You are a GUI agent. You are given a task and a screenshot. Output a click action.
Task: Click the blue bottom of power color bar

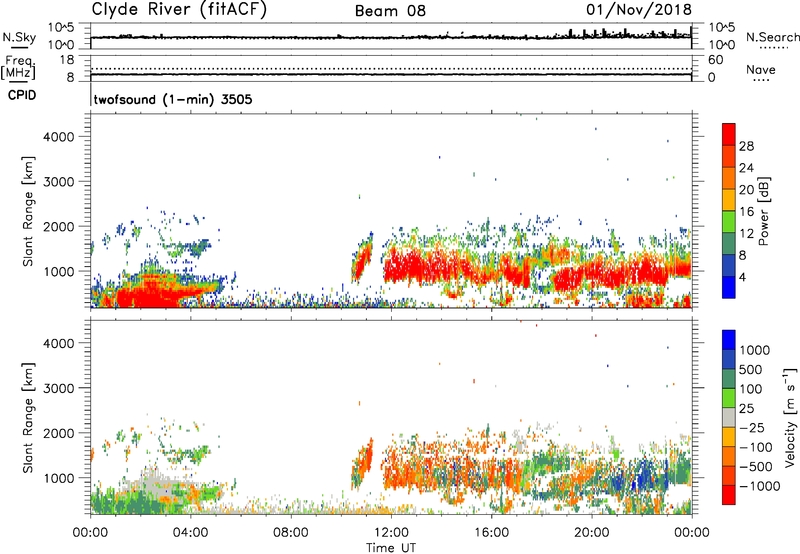pyautogui.click(x=729, y=287)
